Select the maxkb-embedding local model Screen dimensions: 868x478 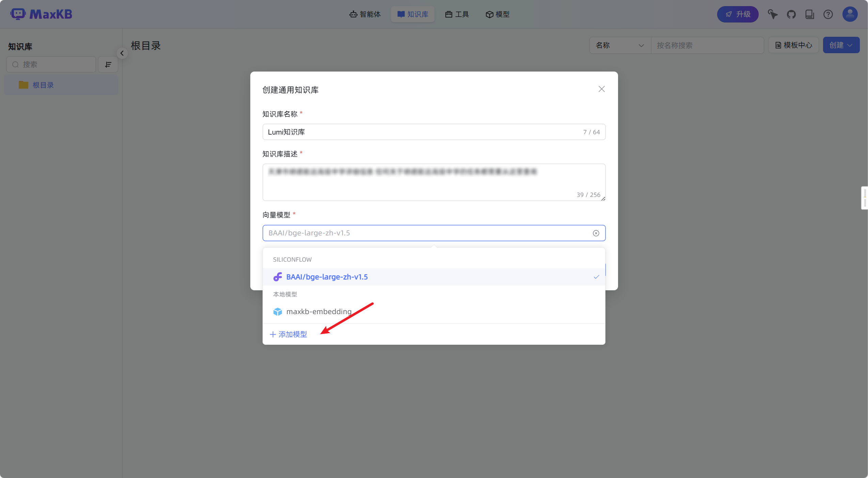pyautogui.click(x=319, y=311)
